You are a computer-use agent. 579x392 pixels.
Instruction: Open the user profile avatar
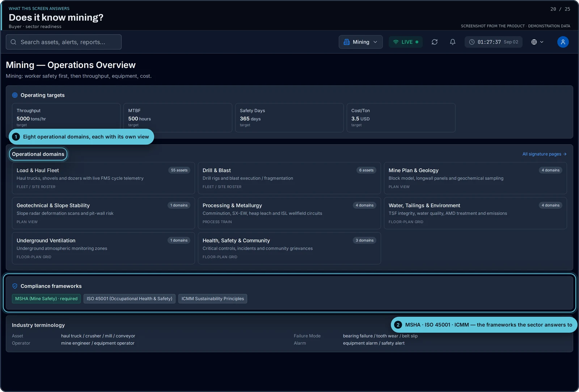563,42
